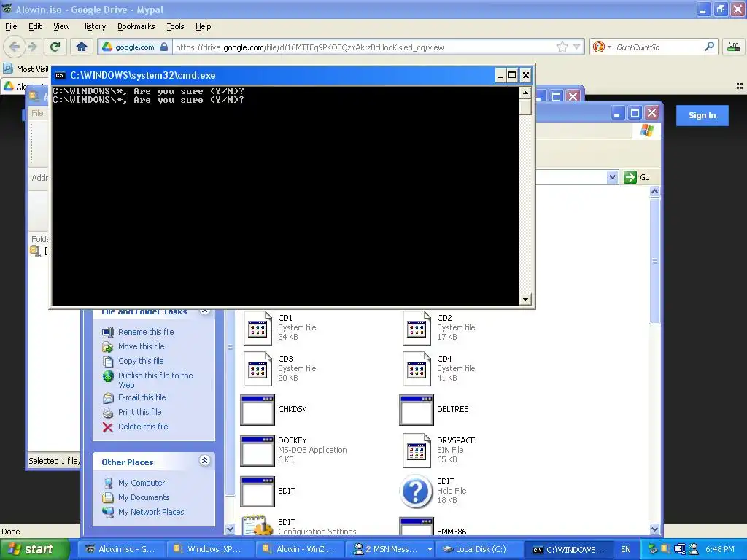This screenshot has width=747, height=560.
Task: Click Publish this file to the Web
Action: pyautogui.click(x=155, y=380)
